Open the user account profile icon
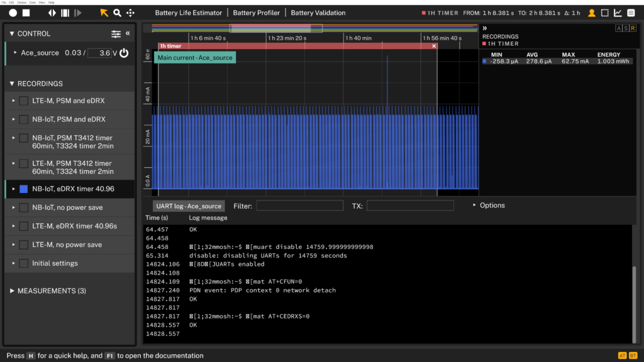The width and height of the screenshot is (644, 362). click(592, 13)
